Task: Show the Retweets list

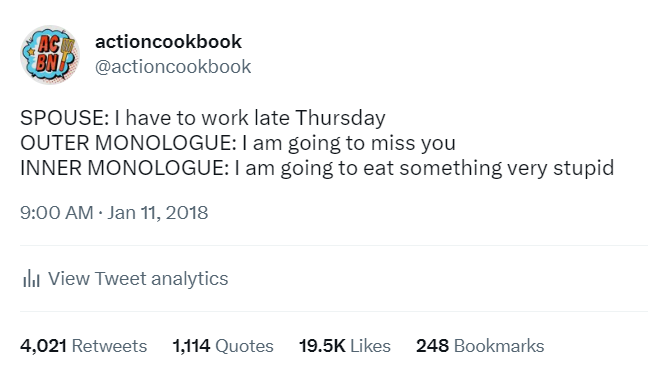Action: click(x=109, y=346)
